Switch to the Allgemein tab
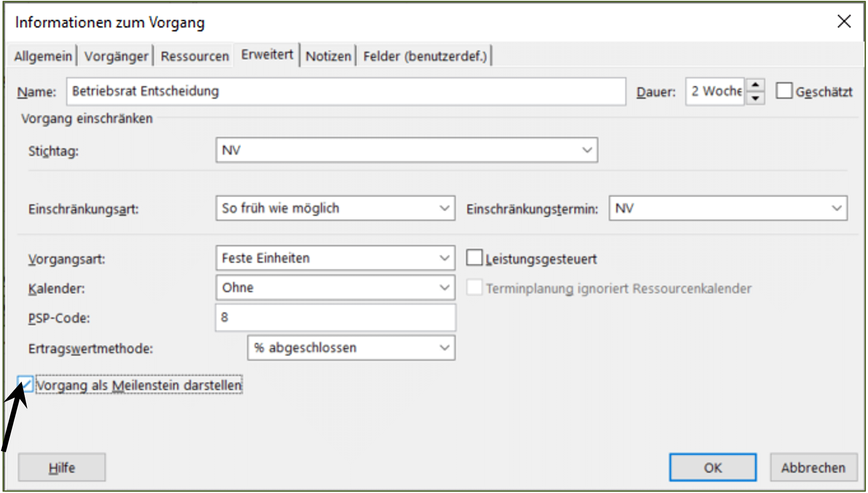 (x=43, y=56)
